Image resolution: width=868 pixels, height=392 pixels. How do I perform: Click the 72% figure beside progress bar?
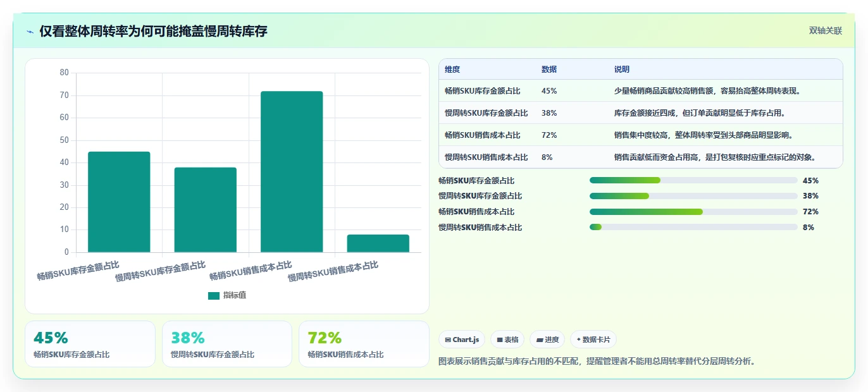(810, 212)
